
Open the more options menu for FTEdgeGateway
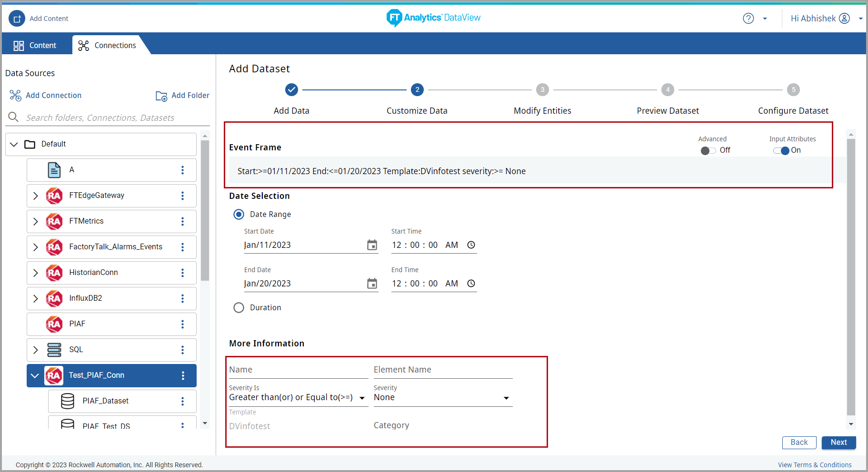(182, 196)
